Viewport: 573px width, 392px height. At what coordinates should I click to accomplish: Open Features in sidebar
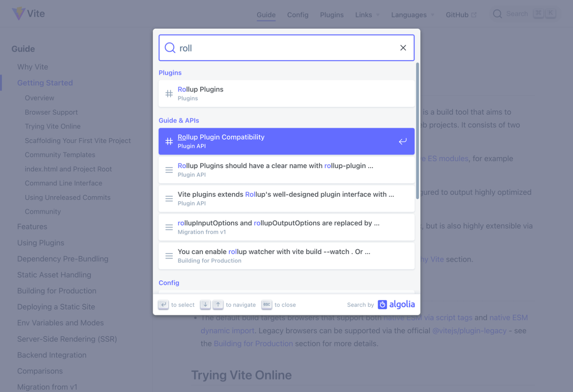(x=32, y=227)
